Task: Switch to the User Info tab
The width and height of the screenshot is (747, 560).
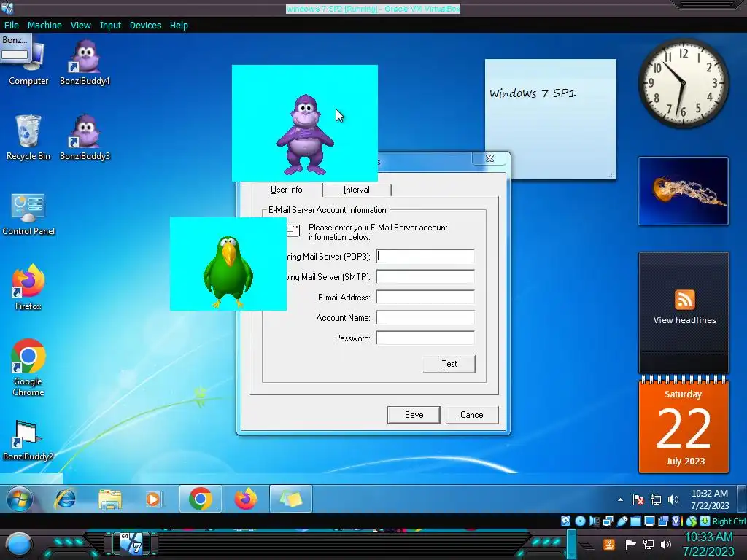Action: 286,190
